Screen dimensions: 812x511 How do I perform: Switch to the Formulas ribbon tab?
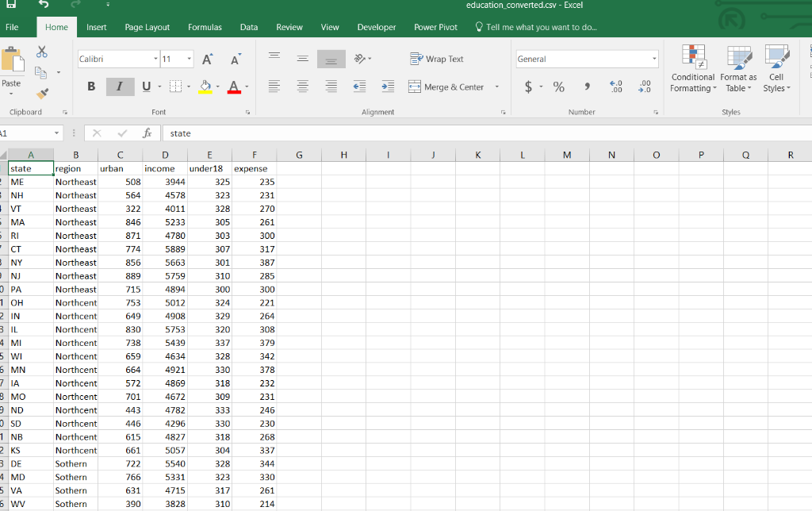tap(205, 26)
